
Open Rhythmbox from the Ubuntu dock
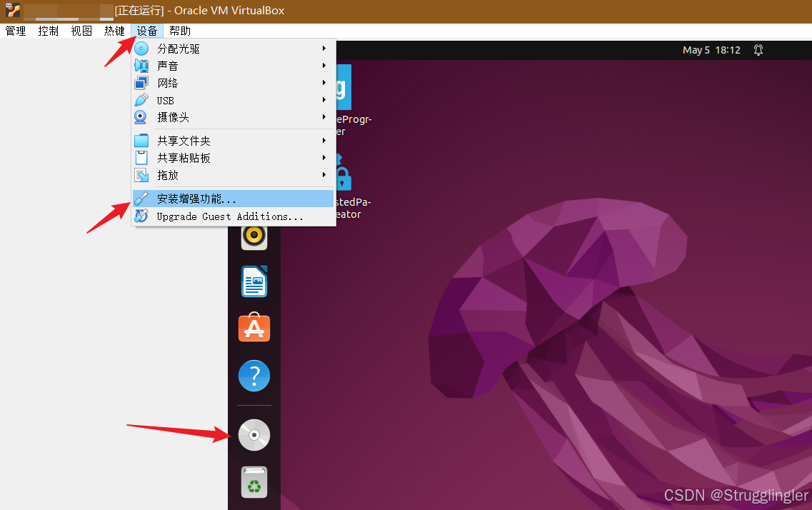click(254, 237)
